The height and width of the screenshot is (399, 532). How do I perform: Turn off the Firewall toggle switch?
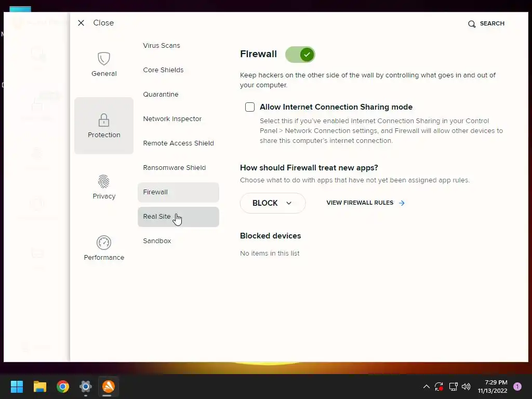(300, 55)
